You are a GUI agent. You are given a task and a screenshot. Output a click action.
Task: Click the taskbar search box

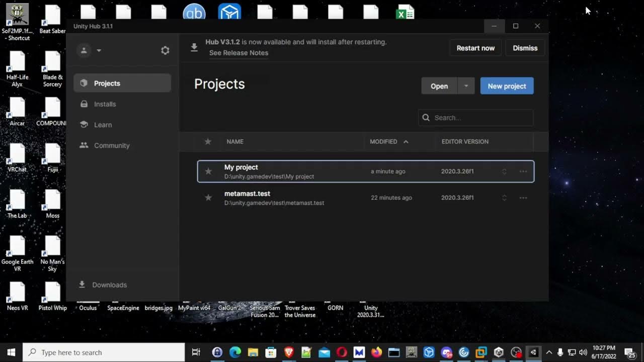click(x=104, y=352)
